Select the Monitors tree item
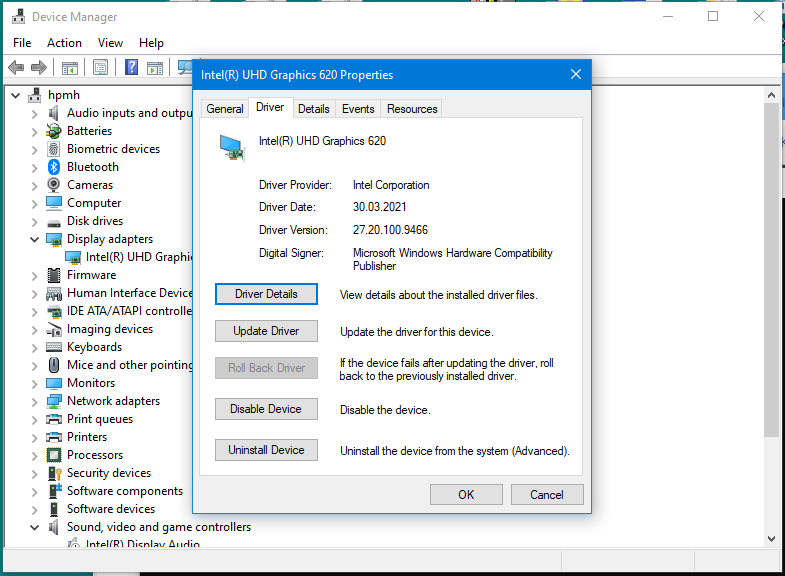785x576 pixels. (x=90, y=383)
